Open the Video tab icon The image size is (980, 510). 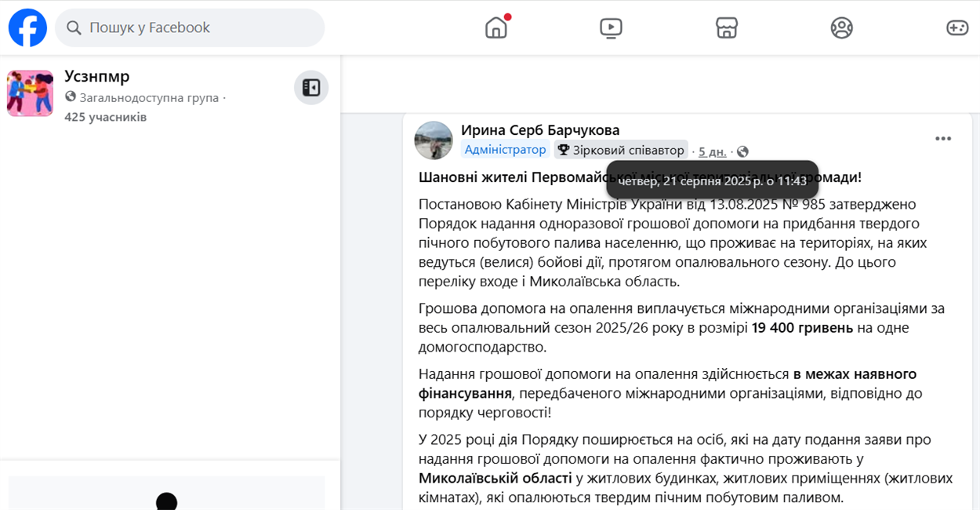(x=611, y=27)
